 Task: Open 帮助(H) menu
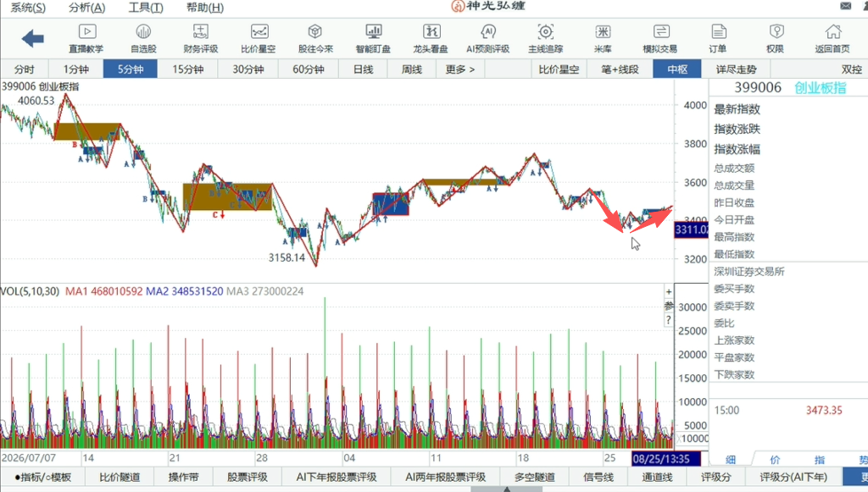(x=205, y=8)
